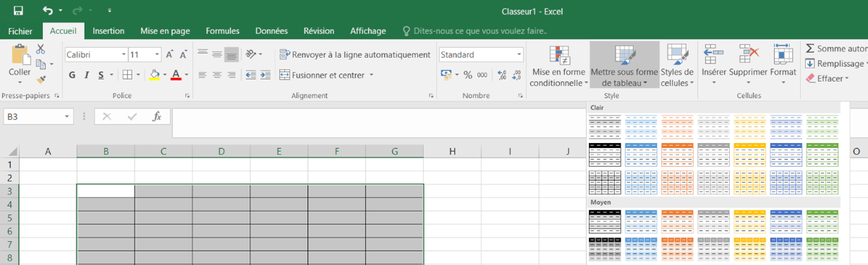868x265 pixels.
Task: Switch to the Insertion ribbon tab
Action: (x=109, y=31)
